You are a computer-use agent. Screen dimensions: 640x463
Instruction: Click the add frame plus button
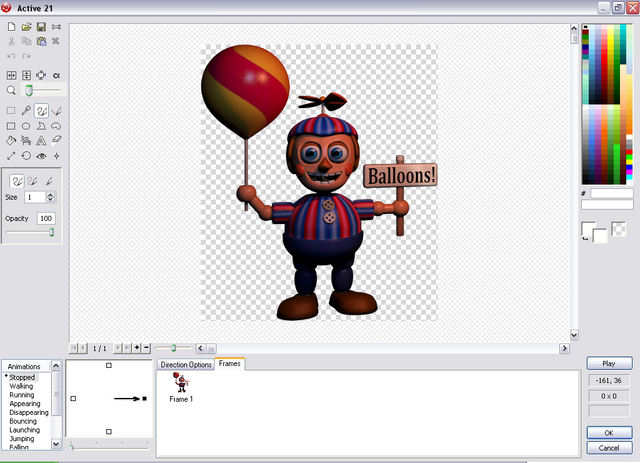[x=137, y=348]
